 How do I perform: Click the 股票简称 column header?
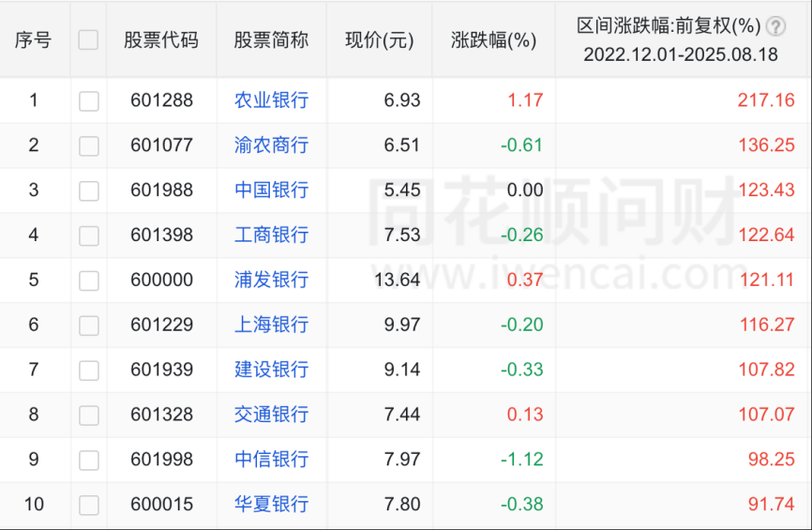coord(271,40)
